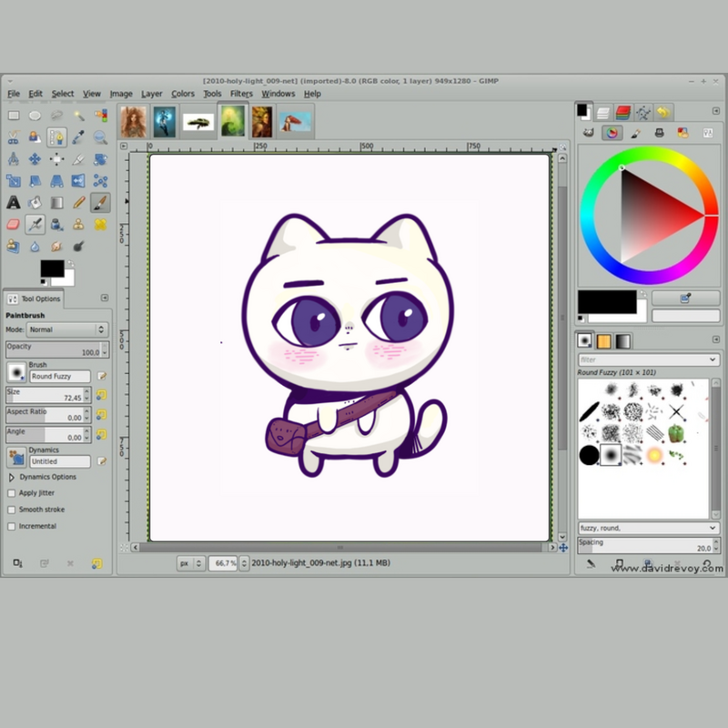Select the green pepper brush thumbnail

(676, 433)
